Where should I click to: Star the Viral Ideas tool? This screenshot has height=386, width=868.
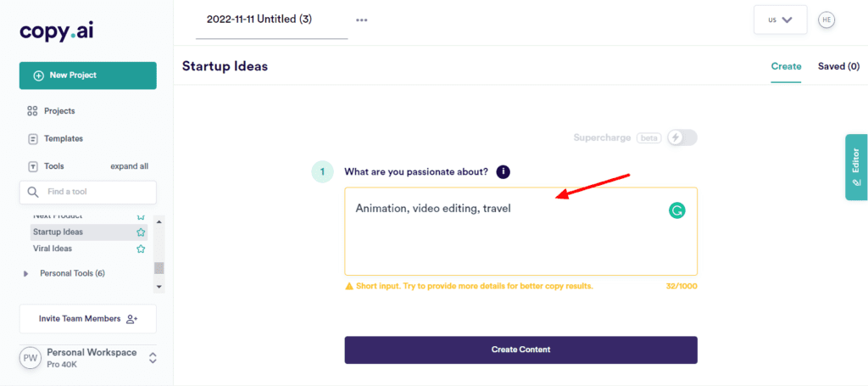141,249
